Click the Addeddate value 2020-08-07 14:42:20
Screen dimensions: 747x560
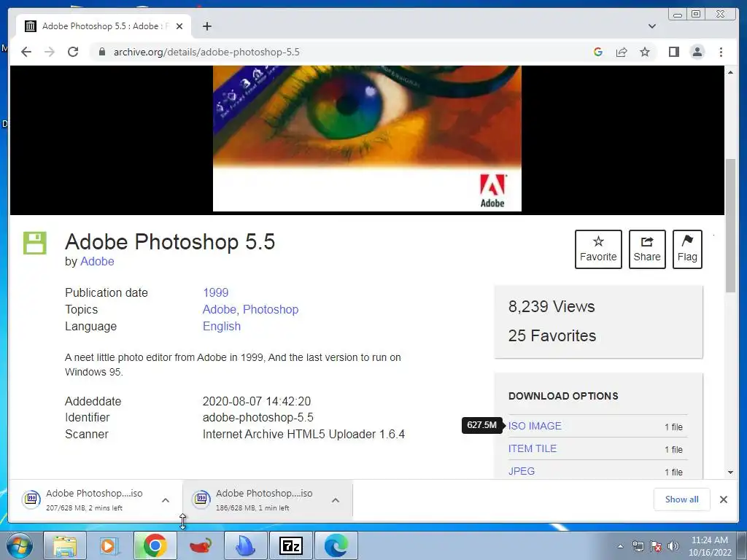pos(256,402)
